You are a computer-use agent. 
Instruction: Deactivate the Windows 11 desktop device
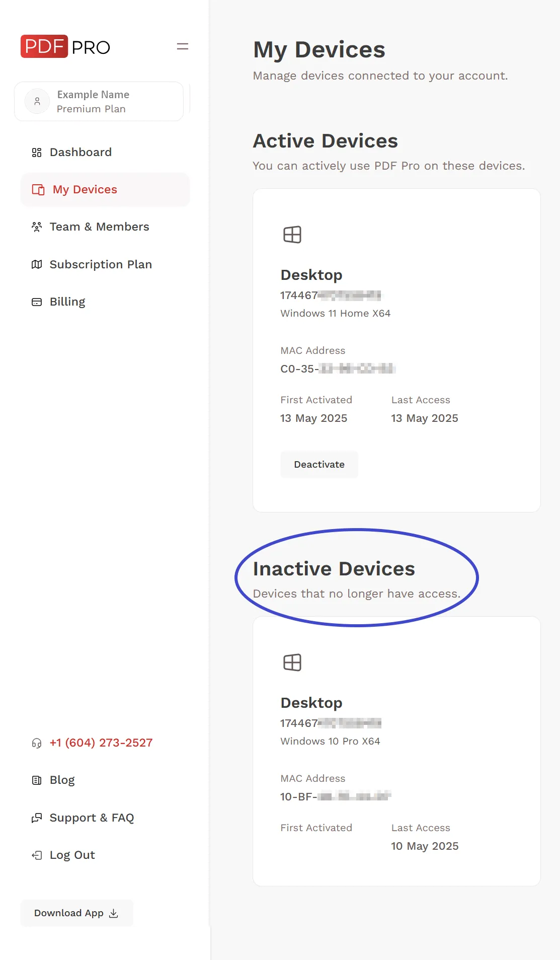pyautogui.click(x=319, y=465)
